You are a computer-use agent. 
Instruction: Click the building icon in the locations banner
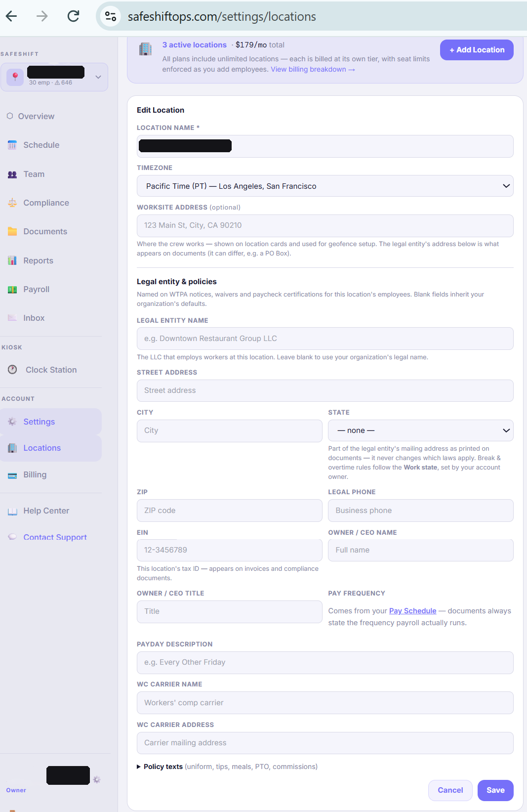[145, 49]
